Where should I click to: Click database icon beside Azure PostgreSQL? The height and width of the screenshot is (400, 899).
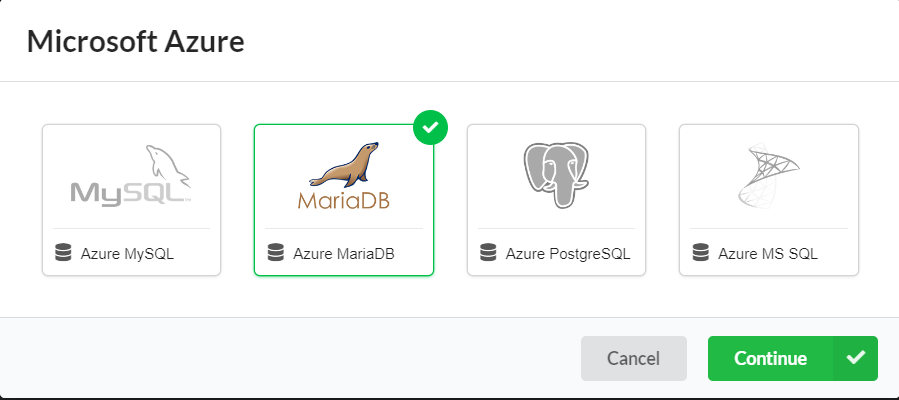pos(489,253)
